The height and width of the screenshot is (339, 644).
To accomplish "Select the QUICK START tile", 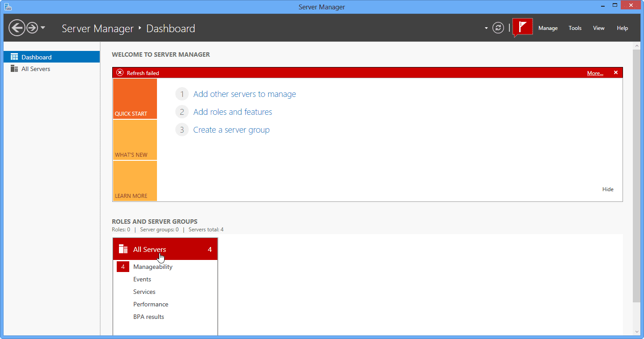I will (x=135, y=99).
